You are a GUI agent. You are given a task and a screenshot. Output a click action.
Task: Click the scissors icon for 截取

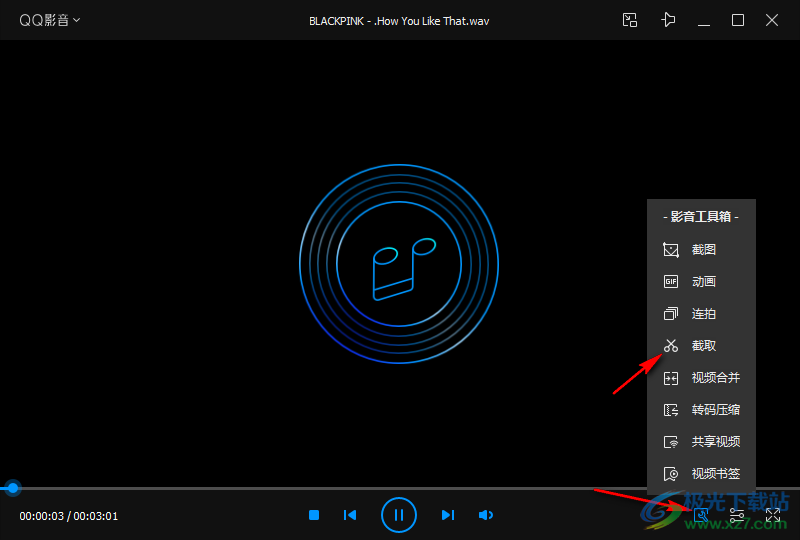[671, 346]
